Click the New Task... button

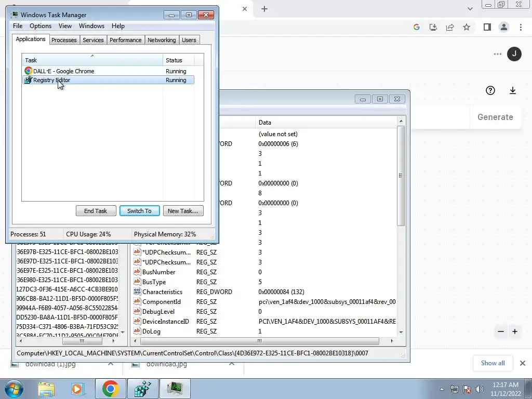(183, 211)
